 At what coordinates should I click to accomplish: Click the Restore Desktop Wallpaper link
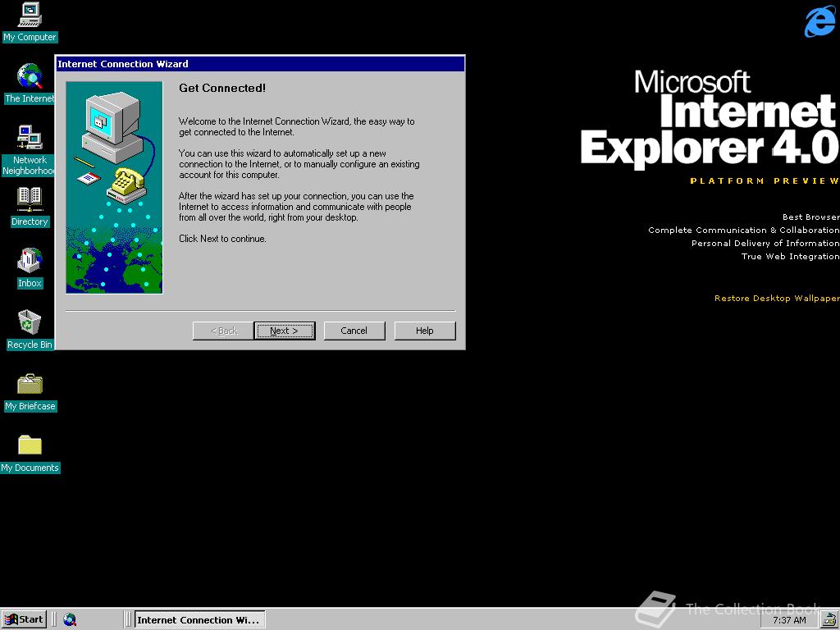(x=777, y=298)
